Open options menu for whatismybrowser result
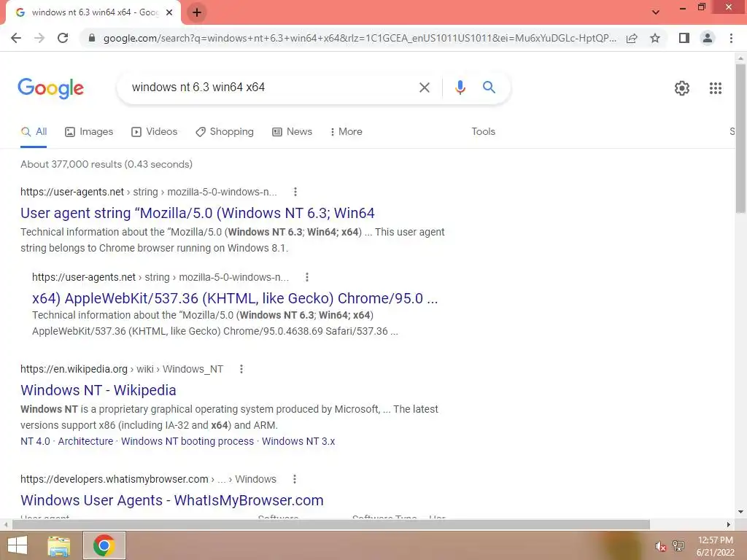The width and height of the screenshot is (747, 560). click(x=295, y=479)
